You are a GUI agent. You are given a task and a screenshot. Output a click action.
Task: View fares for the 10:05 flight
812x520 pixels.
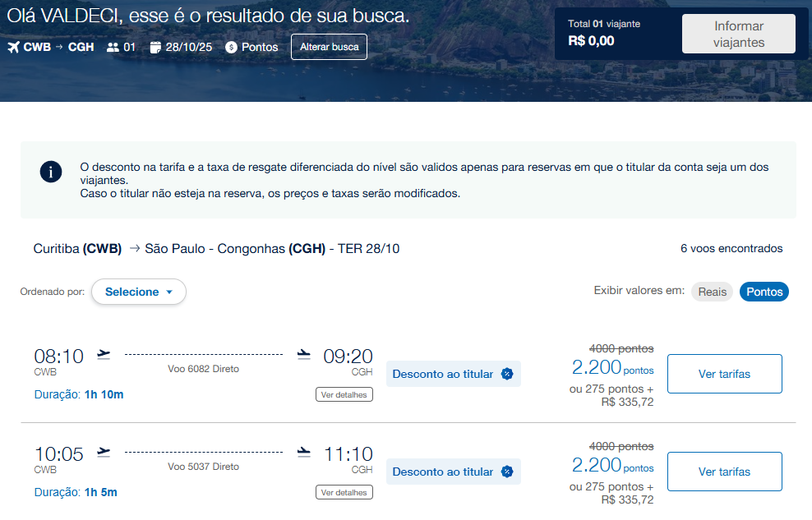pyautogui.click(x=724, y=472)
